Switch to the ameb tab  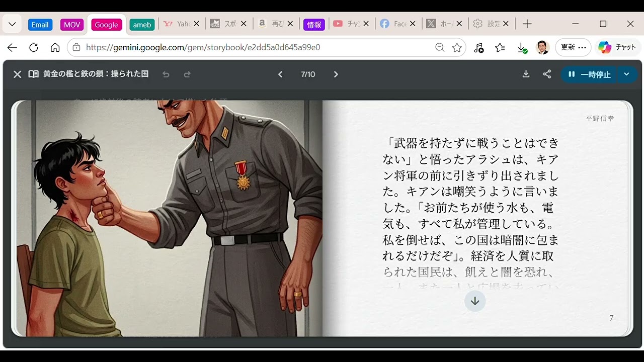pyautogui.click(x=142, y=25)
